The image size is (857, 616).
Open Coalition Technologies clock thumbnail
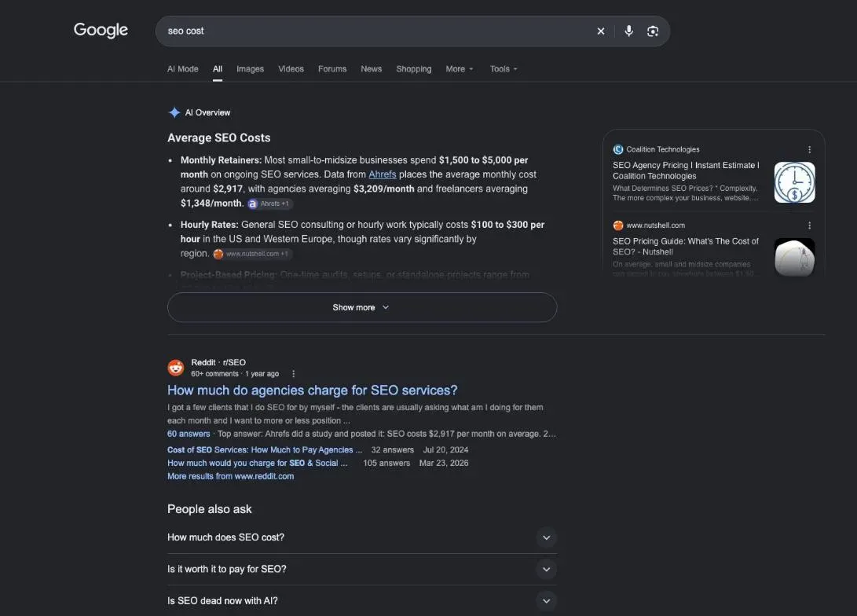click(795, 182)
